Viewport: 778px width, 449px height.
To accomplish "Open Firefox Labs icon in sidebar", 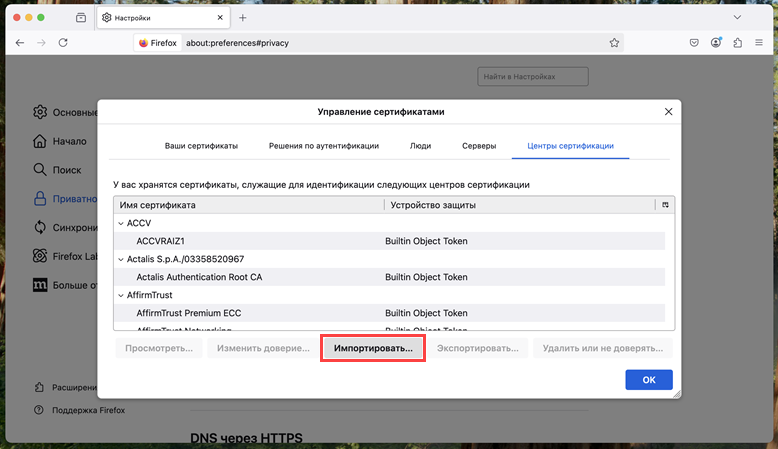I will pos(40,256).
